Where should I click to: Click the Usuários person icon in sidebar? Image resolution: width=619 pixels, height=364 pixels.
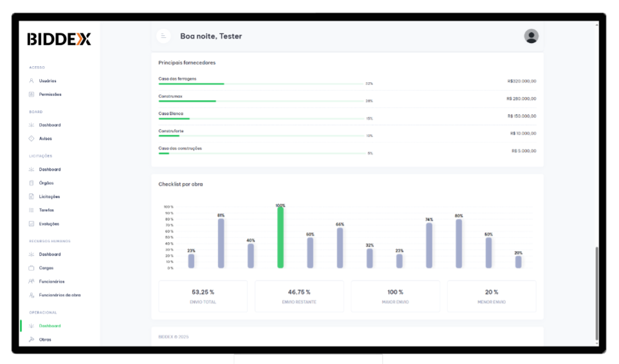31,81
